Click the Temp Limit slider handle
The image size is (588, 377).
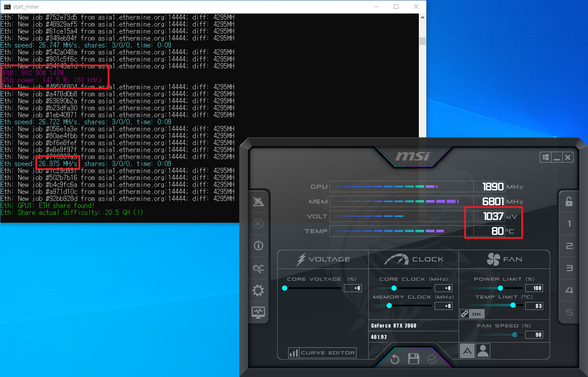tap(513, 306)
